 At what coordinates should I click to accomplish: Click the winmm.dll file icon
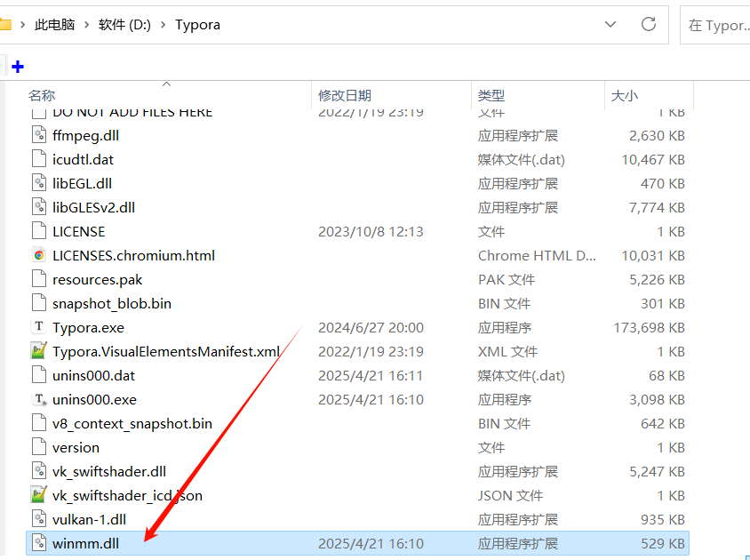click(39, 543)
